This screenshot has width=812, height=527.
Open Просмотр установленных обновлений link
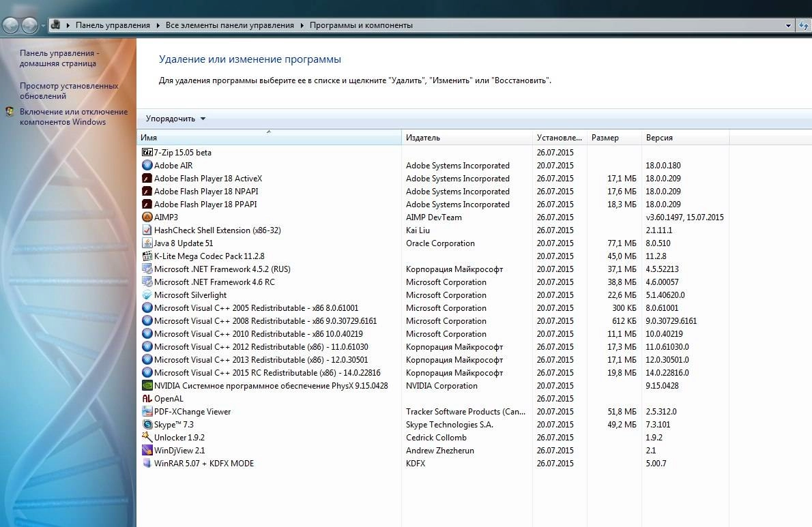pos(69,91)
